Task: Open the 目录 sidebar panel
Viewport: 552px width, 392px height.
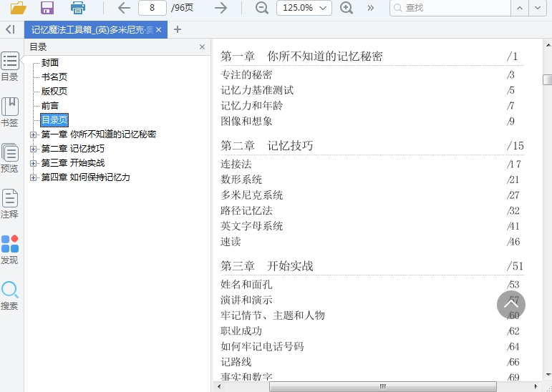Action: (10, 67)
